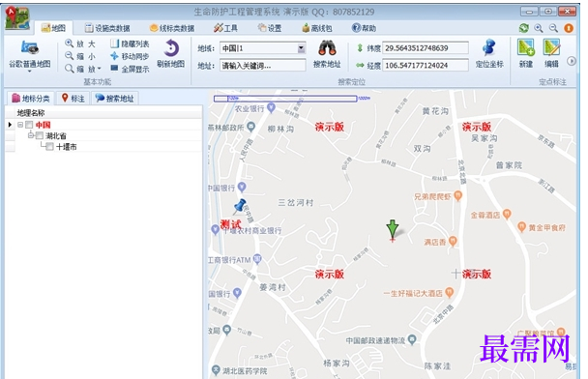Image resolution: width=588 pixels, height=379 pixels.
Task: Click the 纬度 latitude input field
Action: tap(426, 48)
